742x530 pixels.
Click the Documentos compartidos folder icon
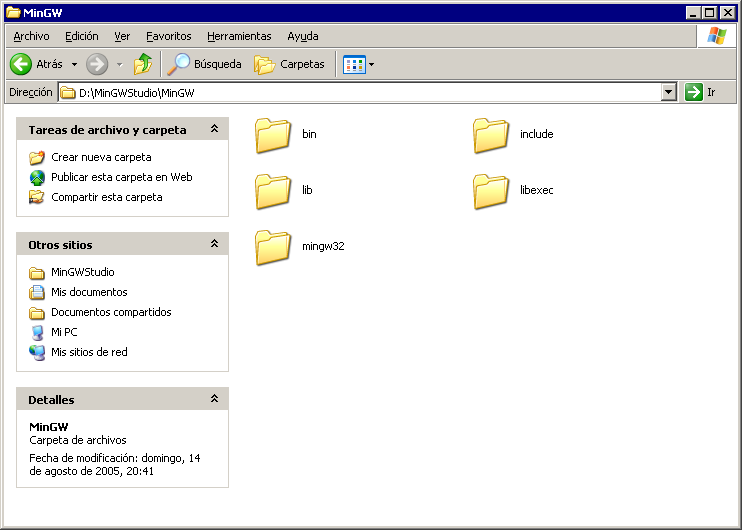37,313
